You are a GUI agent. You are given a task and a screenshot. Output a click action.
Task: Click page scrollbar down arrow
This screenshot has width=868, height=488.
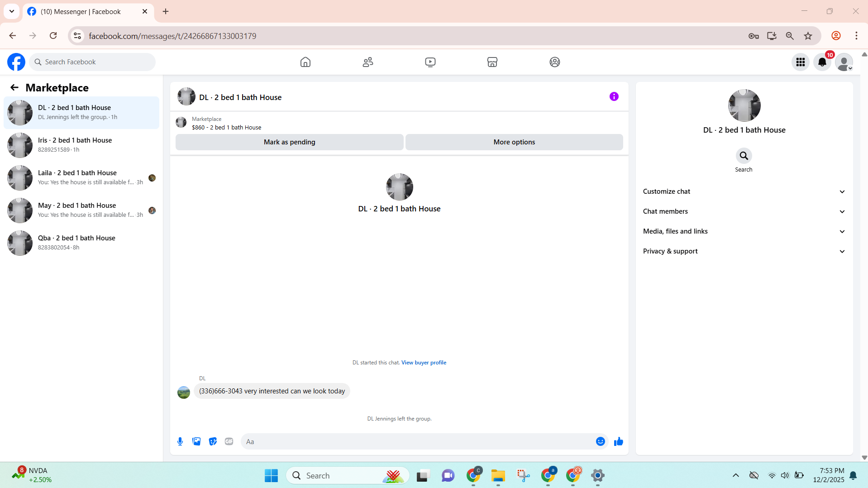coord(864,458)
